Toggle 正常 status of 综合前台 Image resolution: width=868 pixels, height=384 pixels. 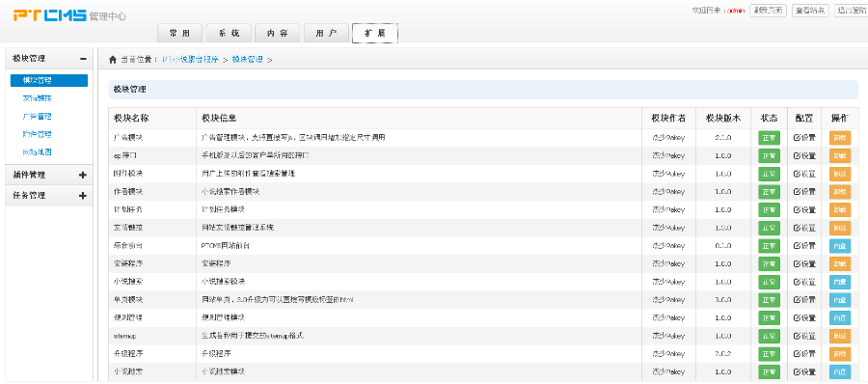(769, 246)
